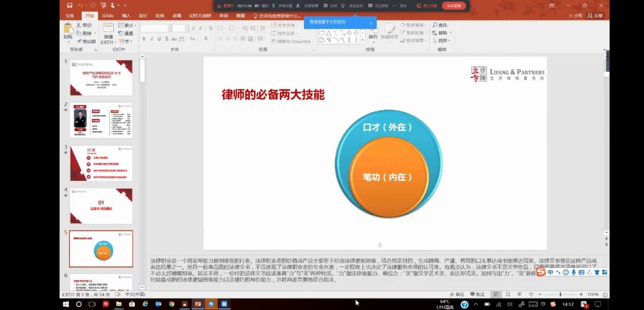Click the Save icon in quick access toolbar
The image size is (644, 310).
coord(70,6)
